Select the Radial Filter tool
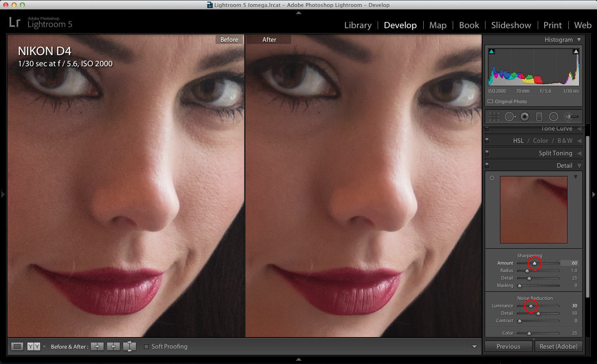This screenshot has width=597, height=364. click(x=553, y=117)
